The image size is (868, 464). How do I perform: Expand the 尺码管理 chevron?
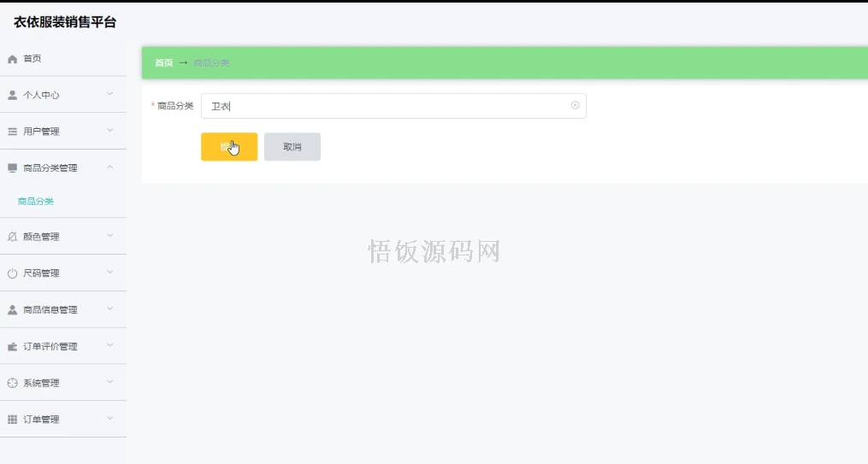click(110, 272)
